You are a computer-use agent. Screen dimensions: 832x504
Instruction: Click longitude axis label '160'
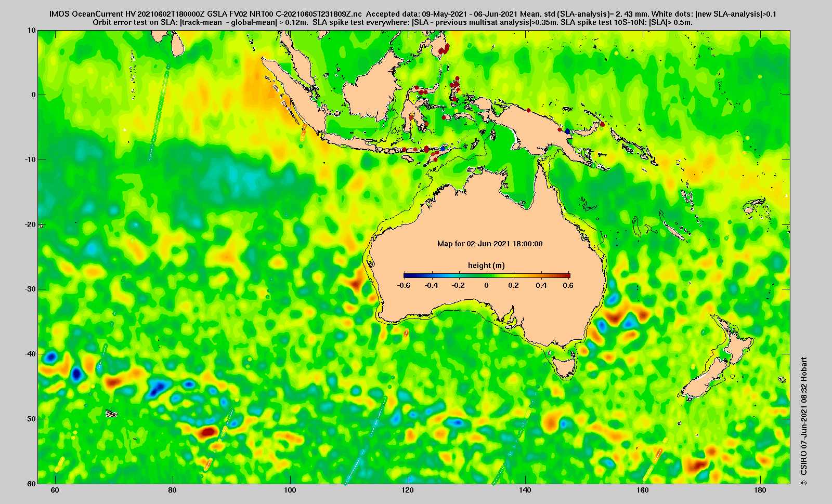coord(643,490)
